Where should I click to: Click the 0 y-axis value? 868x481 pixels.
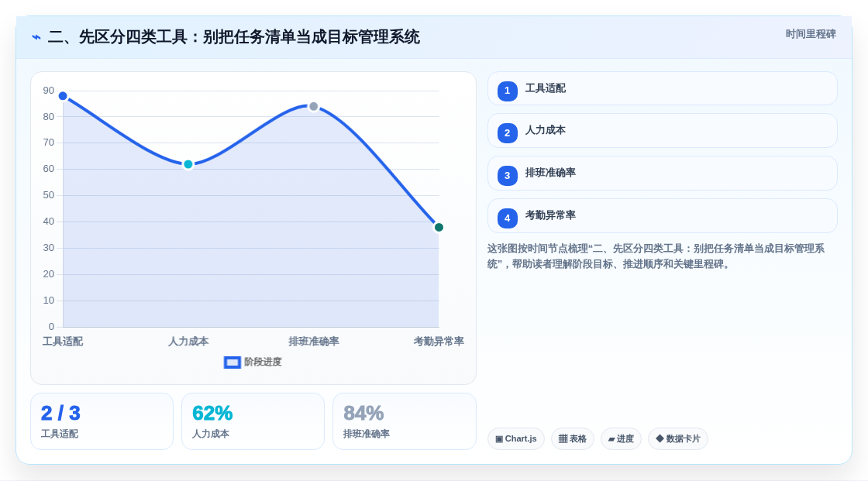[x=51, y=327]
